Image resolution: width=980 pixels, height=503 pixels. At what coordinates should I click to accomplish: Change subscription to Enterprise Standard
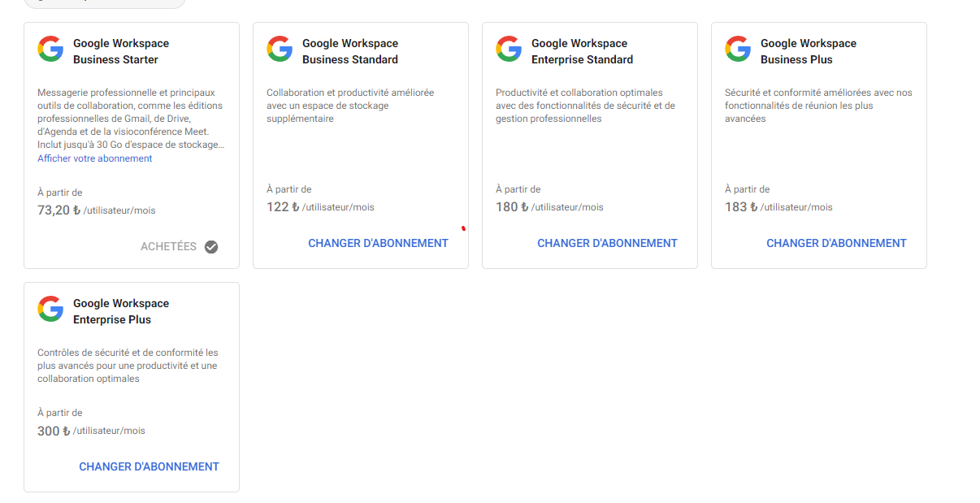607,243
